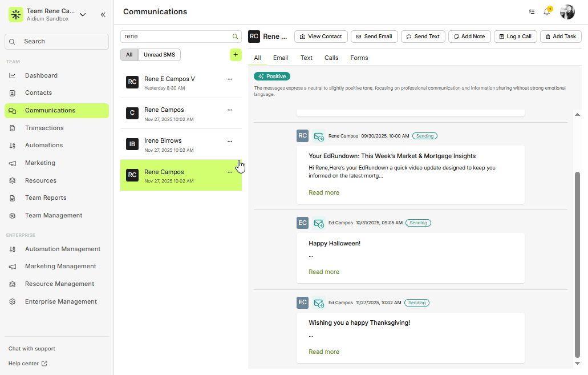
Task: Open Automations in the sidebar
Action: coord(44,146)
